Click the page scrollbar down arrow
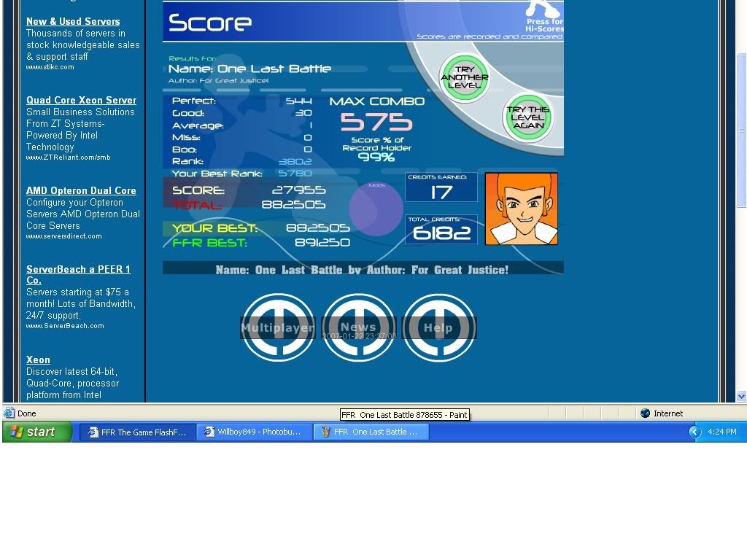 [x=741, y=397]
